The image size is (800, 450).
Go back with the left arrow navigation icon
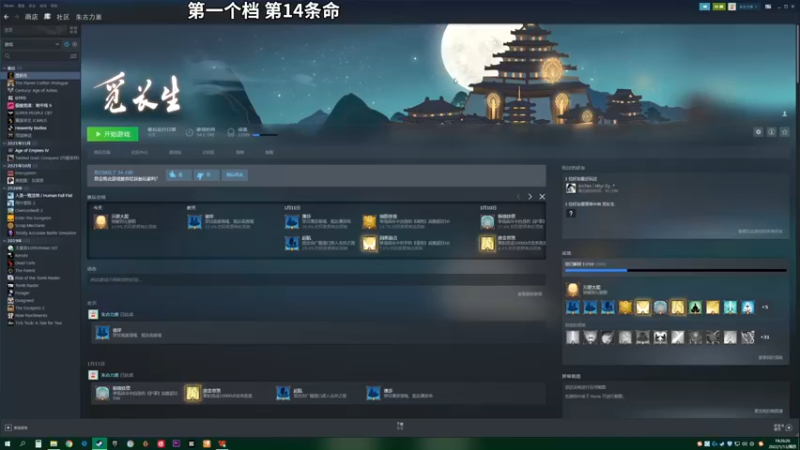click(7, 17)
